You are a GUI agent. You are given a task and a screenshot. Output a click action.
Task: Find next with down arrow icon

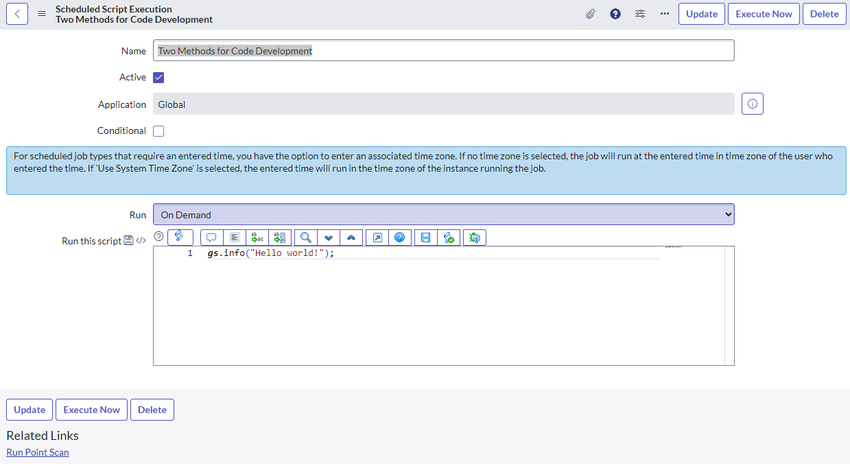click(329, 237)
